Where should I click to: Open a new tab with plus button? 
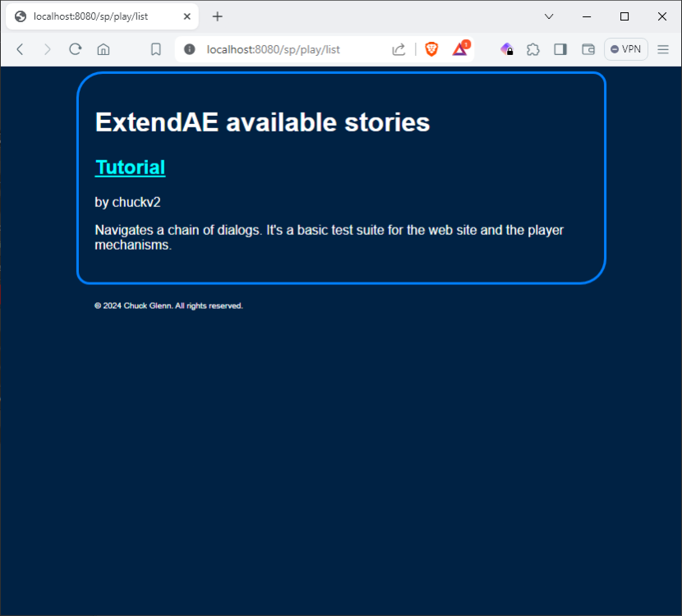tap(218, 16)
